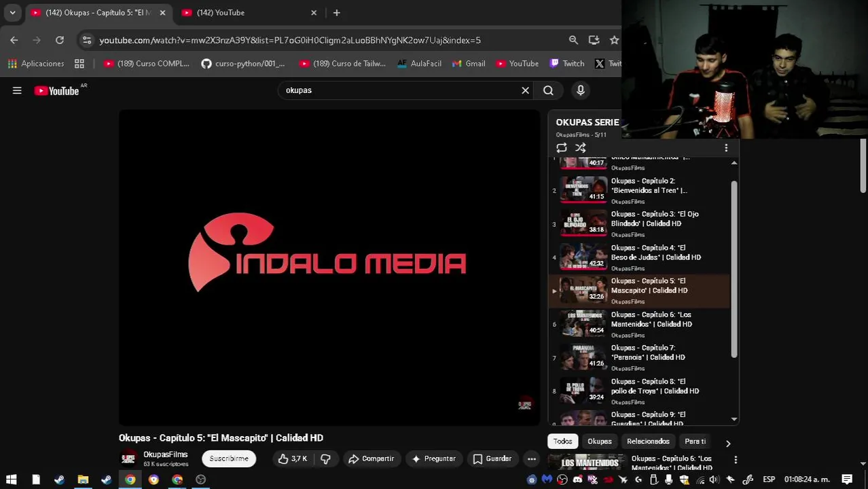Click the video player area
The image size is (868, 489).
pos(329,268)
